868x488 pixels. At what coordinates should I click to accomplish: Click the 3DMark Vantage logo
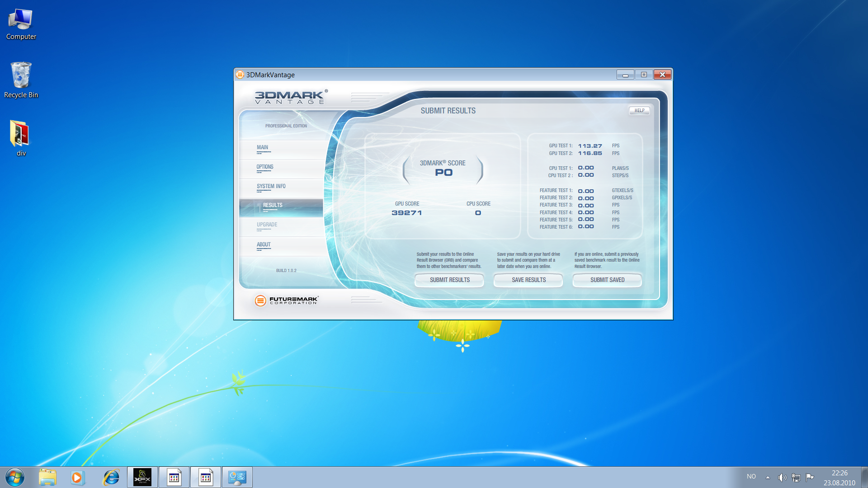coord(291,97)
